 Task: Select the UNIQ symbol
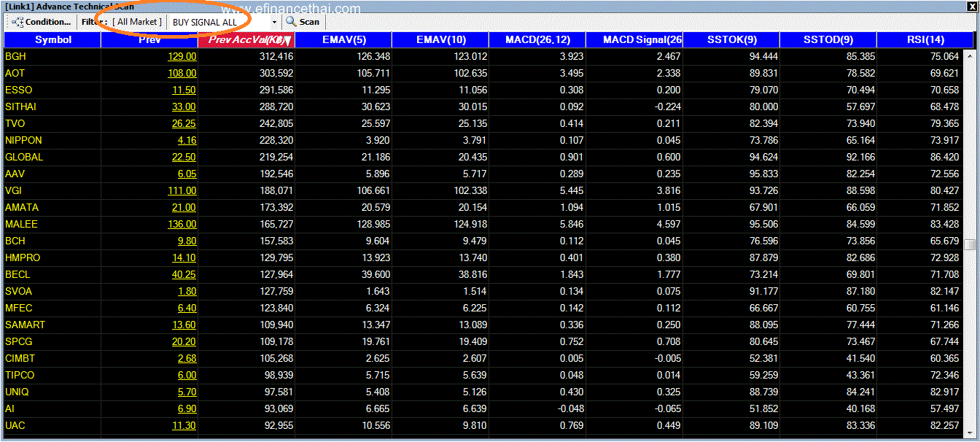tap(17, 392)
